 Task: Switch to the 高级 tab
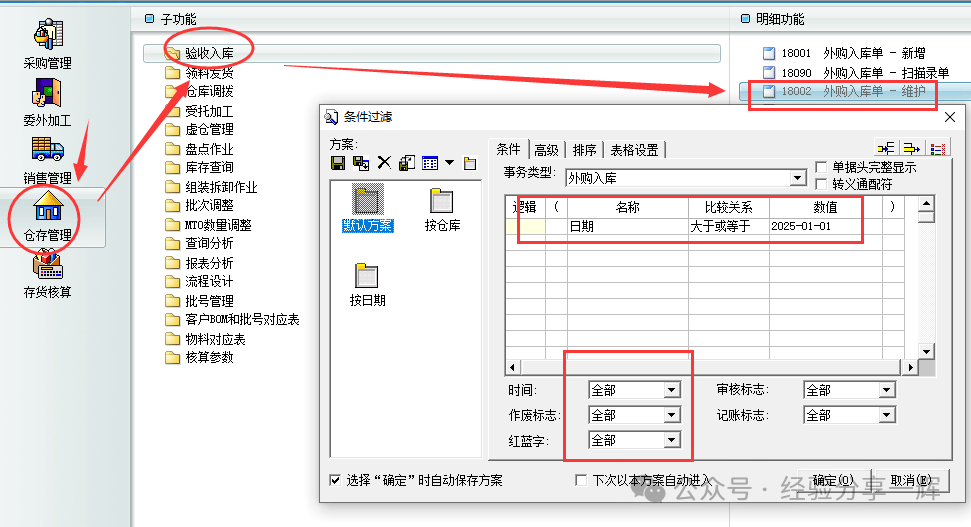pos(546,150)
